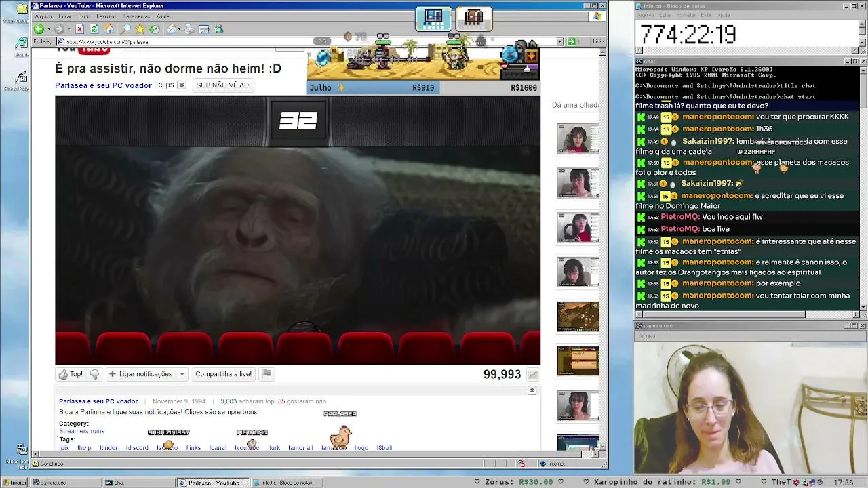868x488 pixels.
Task: Open the Streamers ruins category link
Action: click(x=81, y=431)
